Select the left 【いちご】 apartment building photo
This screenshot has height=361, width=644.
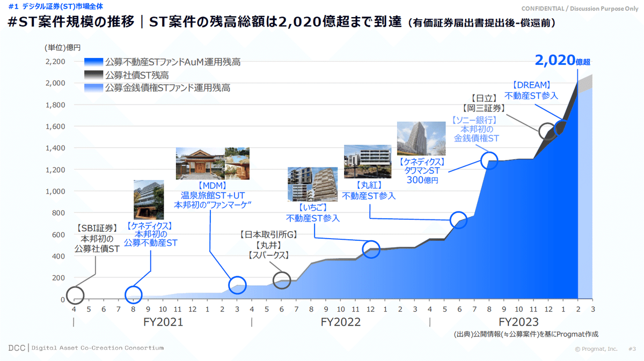(301, 184)
